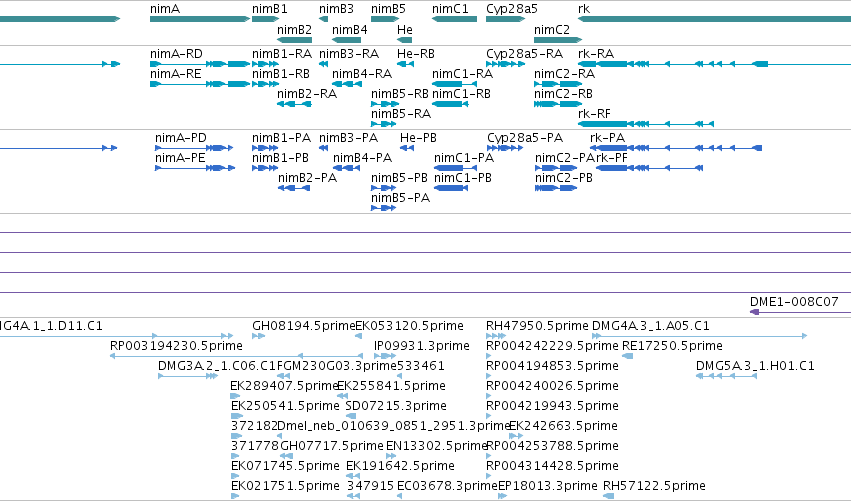Select EST IP09931.3prime
The image size is (851, 501).
click(385, 356)
